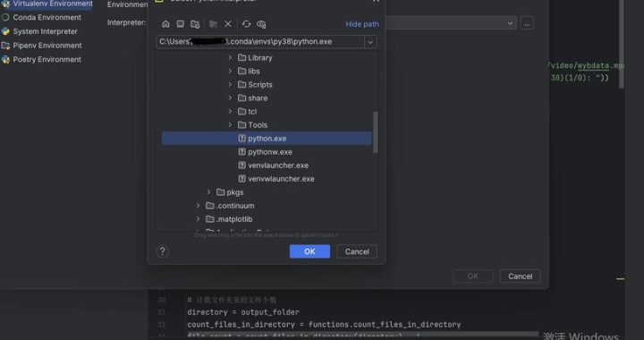Select the Library folder row
Screen dimensions: 644x340
[x=267, y=58]
